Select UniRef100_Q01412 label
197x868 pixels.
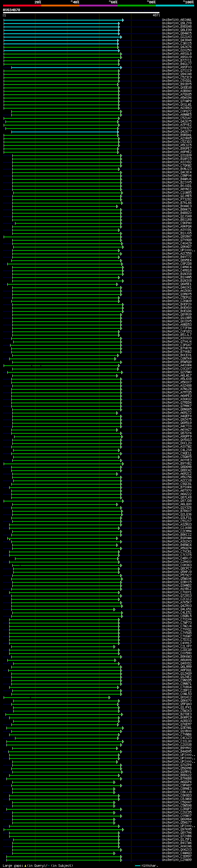coord(177,697)
